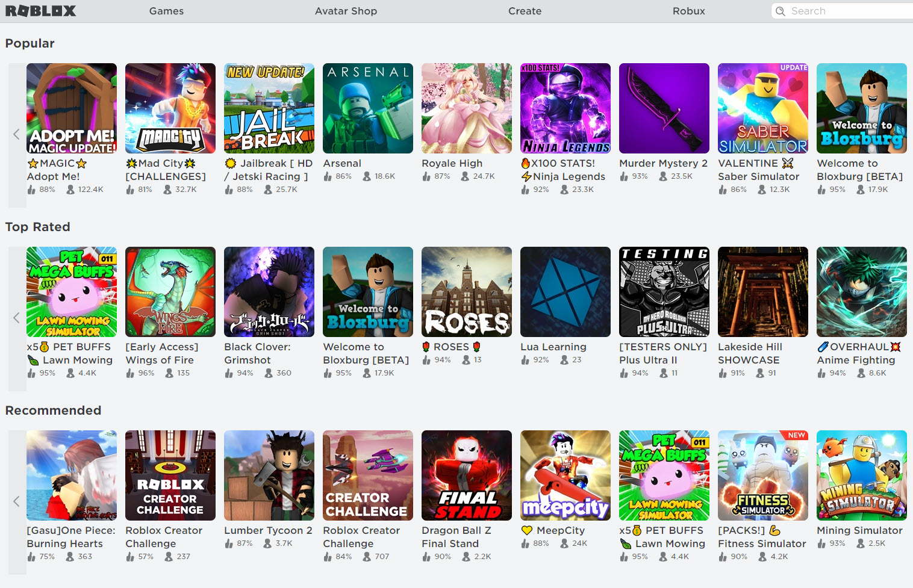Screen dimensions: 913x588
Task: Focus the Search input field
Action: tap(843, 11)
